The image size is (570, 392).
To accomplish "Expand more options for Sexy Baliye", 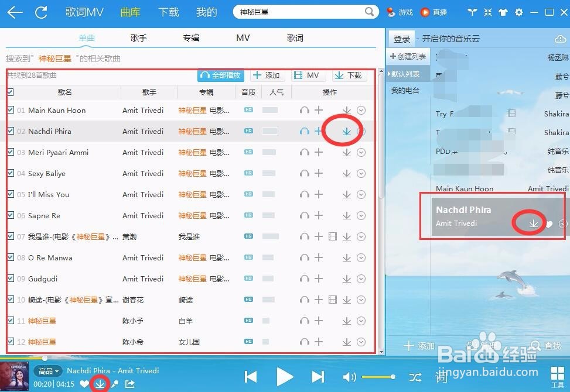I will pos(361,174).
